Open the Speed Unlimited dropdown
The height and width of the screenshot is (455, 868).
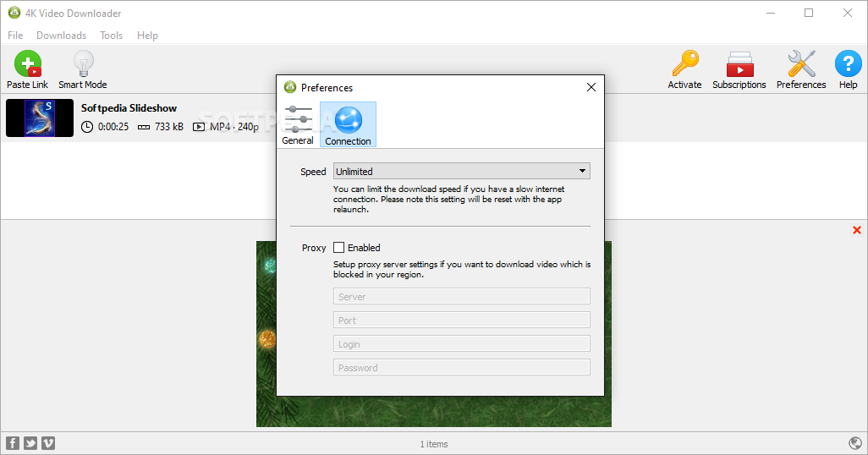[x=462, y=171]
